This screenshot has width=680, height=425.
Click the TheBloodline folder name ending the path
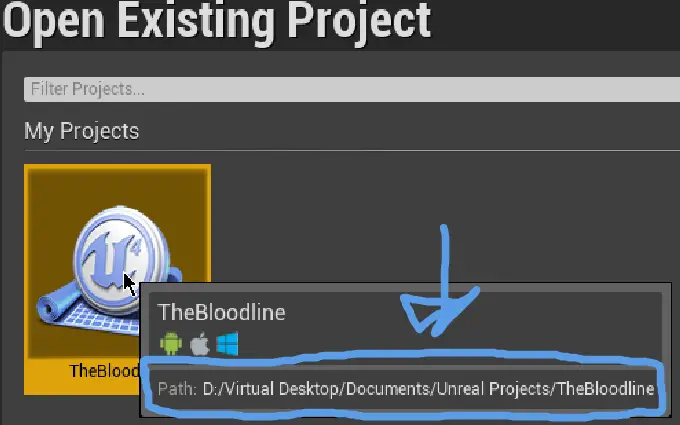point(606,389)
